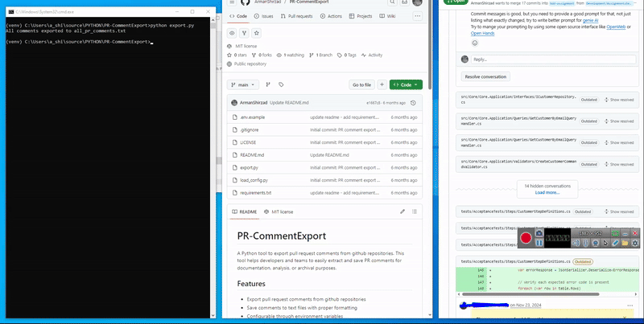
Task: Start recording with the red record button
Action: (526, 238)
